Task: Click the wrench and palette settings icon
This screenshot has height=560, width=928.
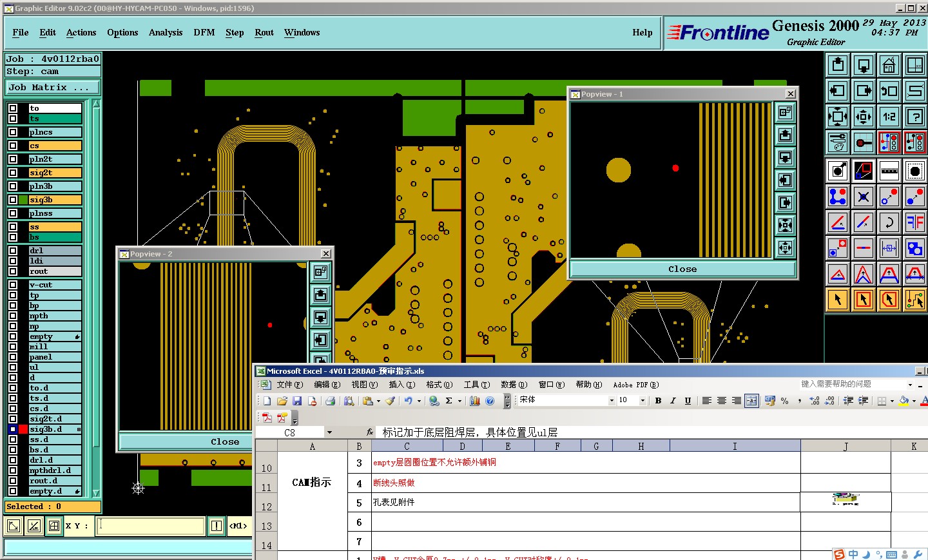Action: point(838,142)
